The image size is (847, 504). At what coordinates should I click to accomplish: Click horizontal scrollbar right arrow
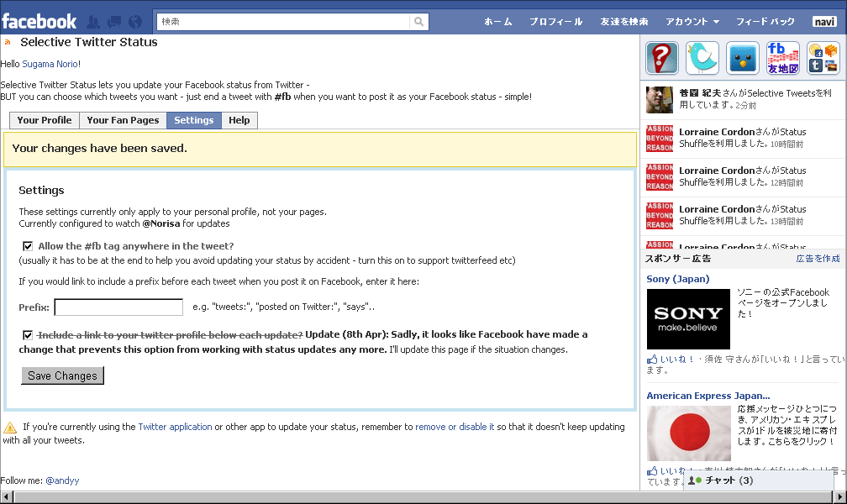click(x=840, y=497)
